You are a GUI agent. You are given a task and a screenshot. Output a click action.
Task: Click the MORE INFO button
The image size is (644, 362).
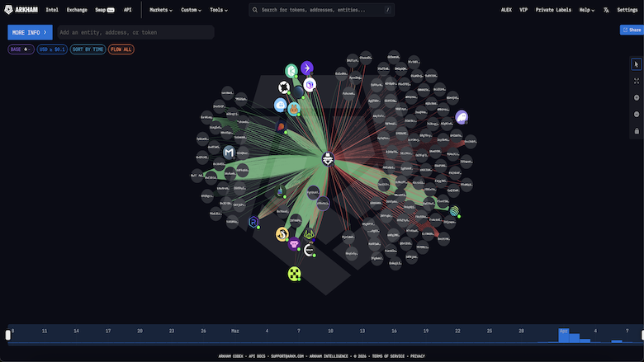pyautogui.click(x=30, y=32)
